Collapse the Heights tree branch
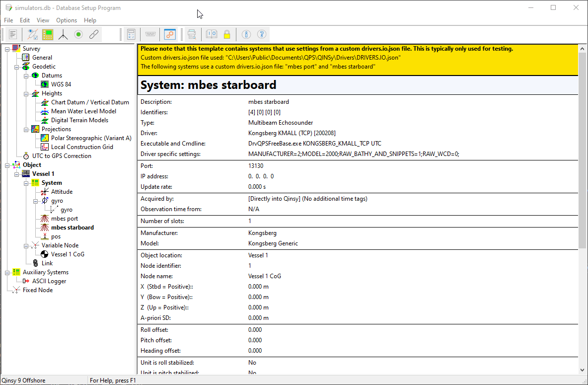 26,93
